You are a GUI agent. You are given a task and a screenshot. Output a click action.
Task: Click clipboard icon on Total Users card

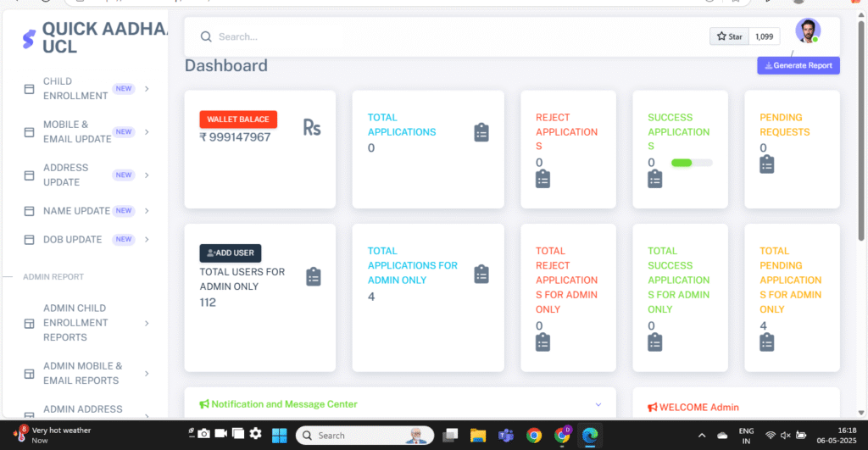(314, 277)
